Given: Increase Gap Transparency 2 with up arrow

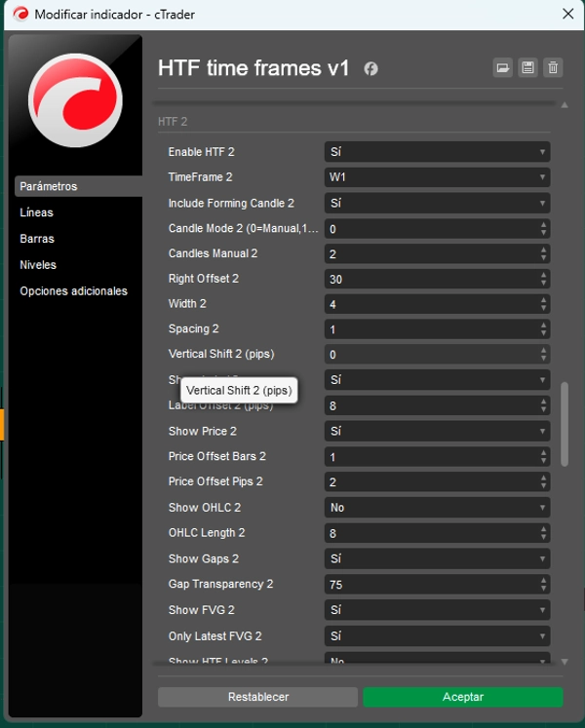Looking at the screenshot, I should click(544, 580).
